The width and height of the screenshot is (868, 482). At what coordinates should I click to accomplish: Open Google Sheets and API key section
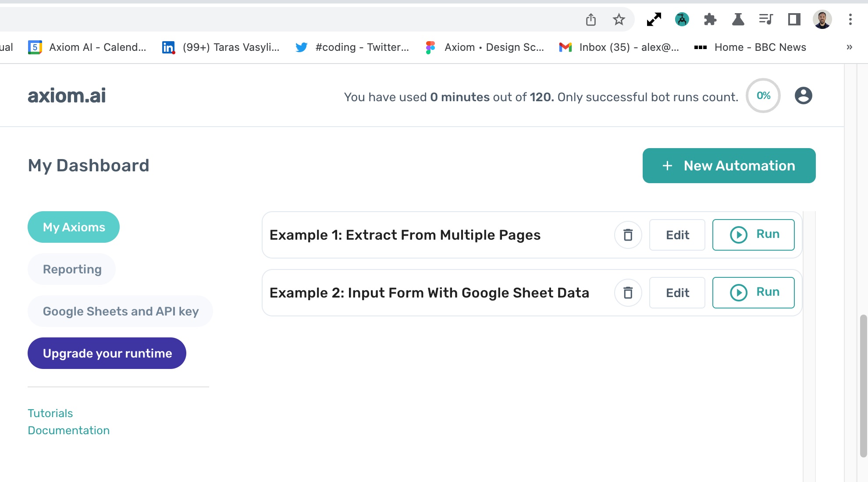pyautogui.click(x=121, y=311)
